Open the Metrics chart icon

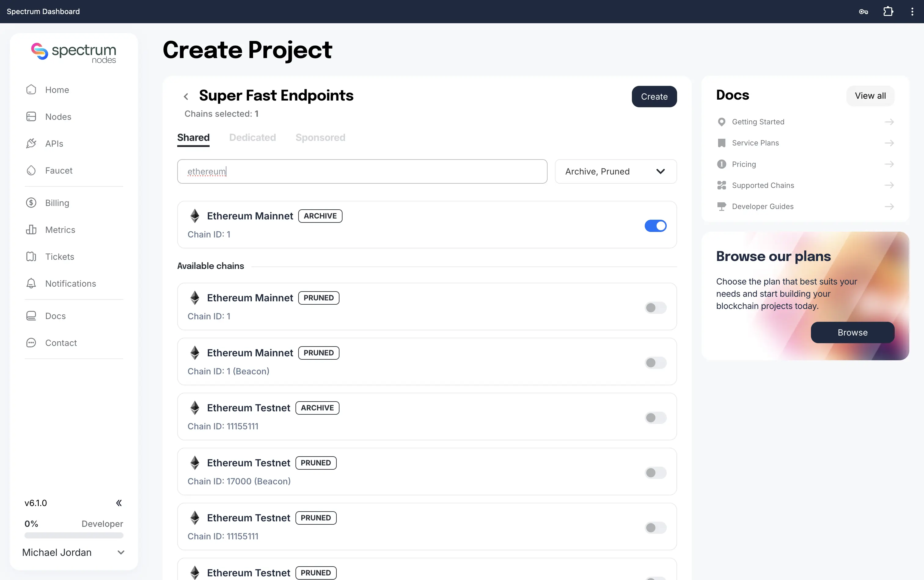pos(31,230)
